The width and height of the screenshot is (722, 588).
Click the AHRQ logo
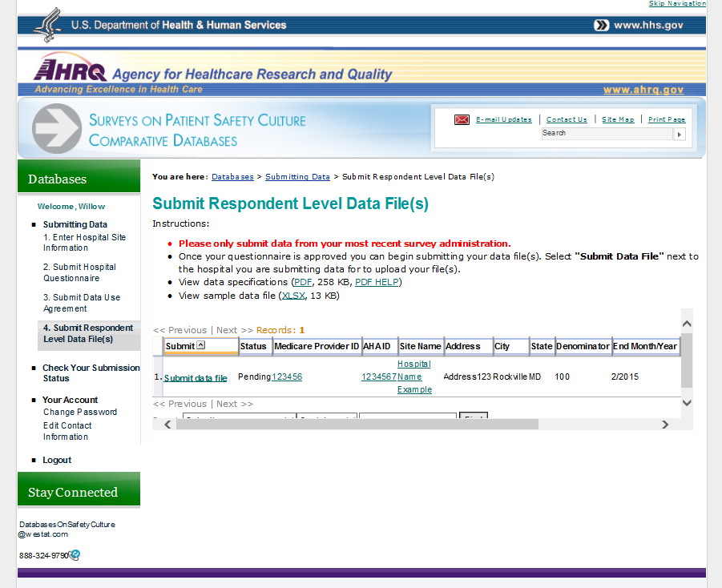point(70,68)
